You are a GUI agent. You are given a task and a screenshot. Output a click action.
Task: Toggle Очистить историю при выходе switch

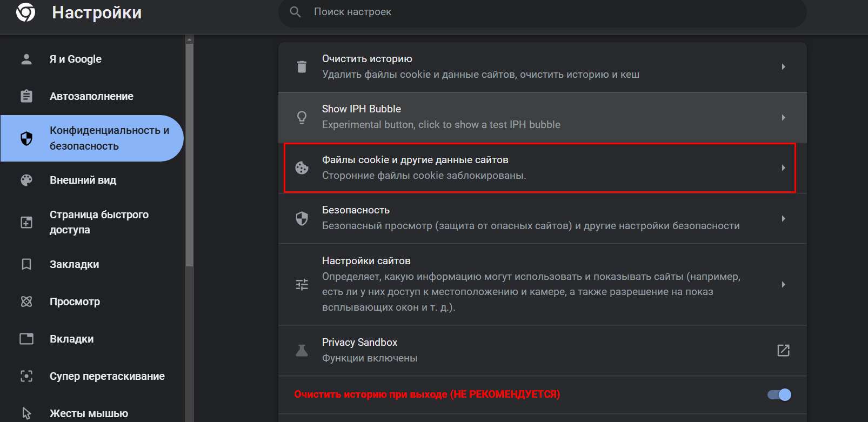[779, 394]
